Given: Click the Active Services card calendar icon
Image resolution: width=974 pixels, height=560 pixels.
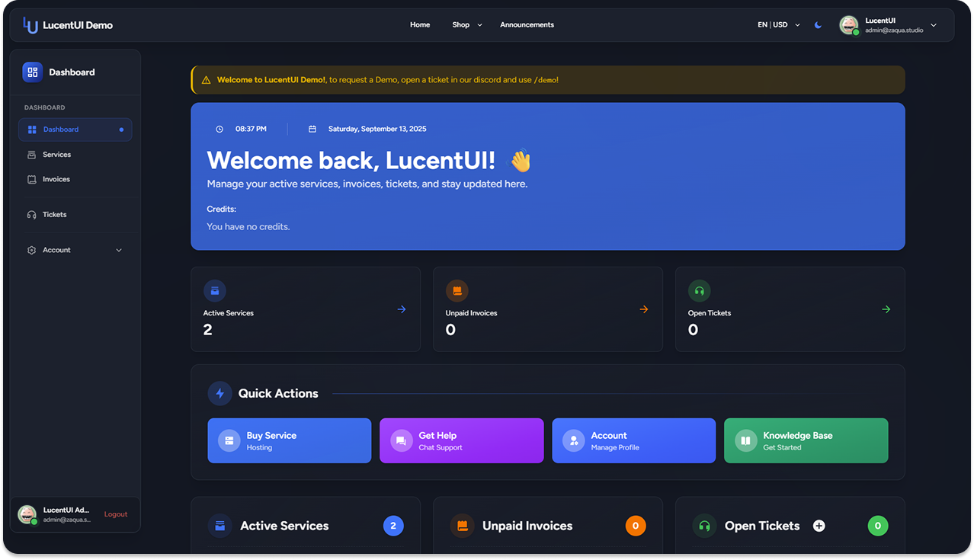Looking at the screenshot, I should click(214, 290).
